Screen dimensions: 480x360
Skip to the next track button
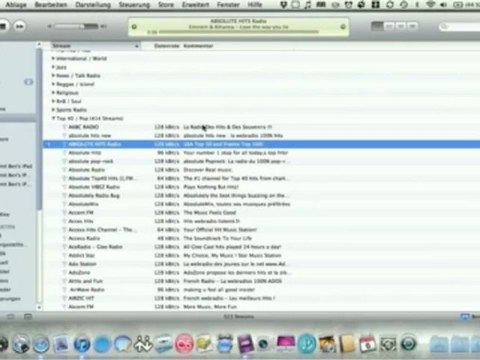(x=20, y=26)
